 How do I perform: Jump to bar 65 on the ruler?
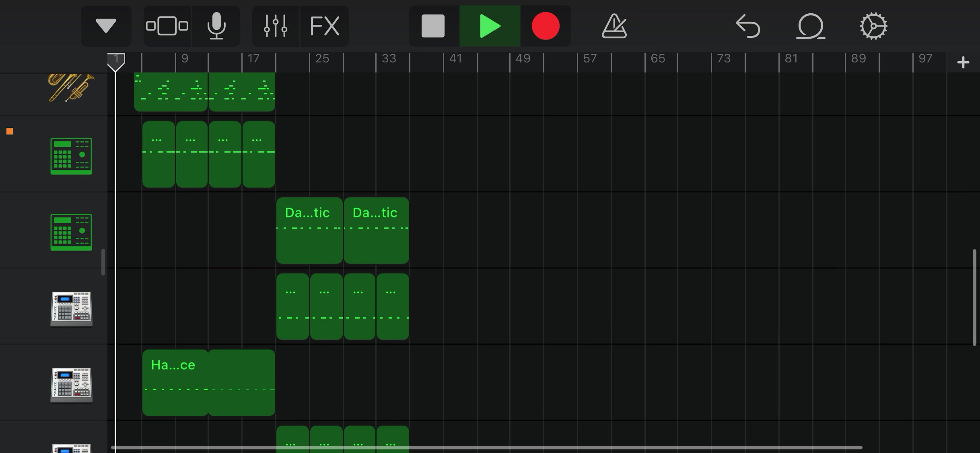pos(658,59)
